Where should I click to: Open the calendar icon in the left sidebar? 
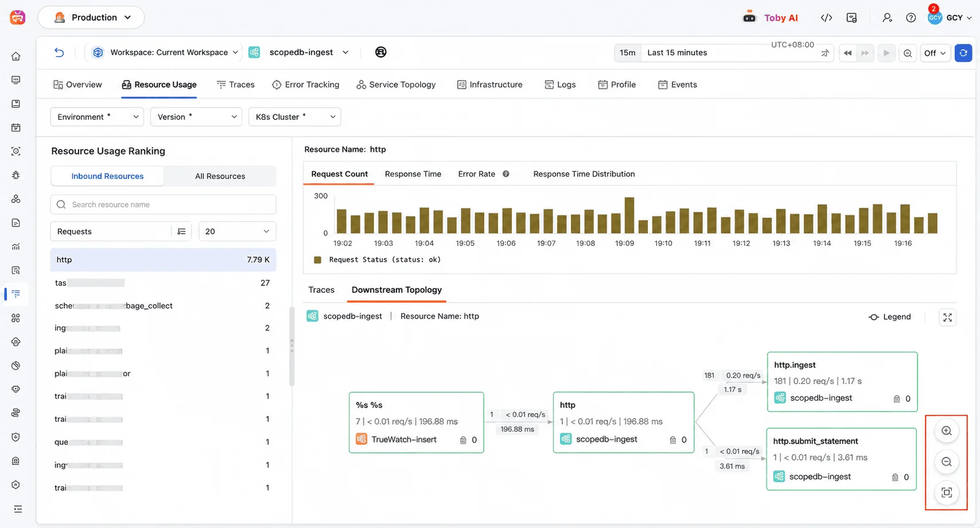coord(16,127)
